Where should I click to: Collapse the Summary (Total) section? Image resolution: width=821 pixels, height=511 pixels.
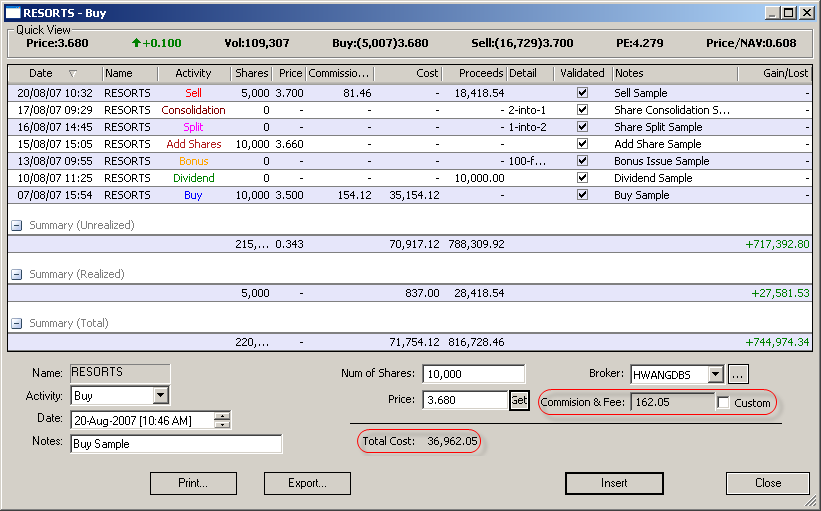point(17,324)
